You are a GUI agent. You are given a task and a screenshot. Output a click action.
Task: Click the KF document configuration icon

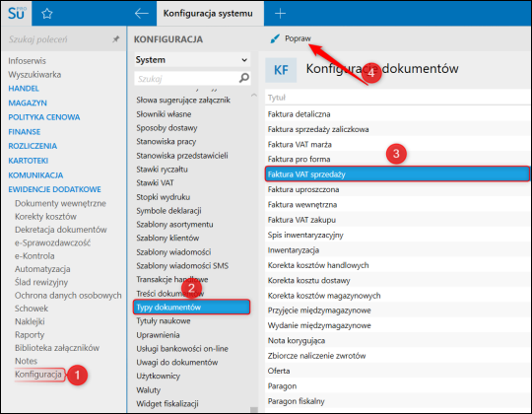281,70
